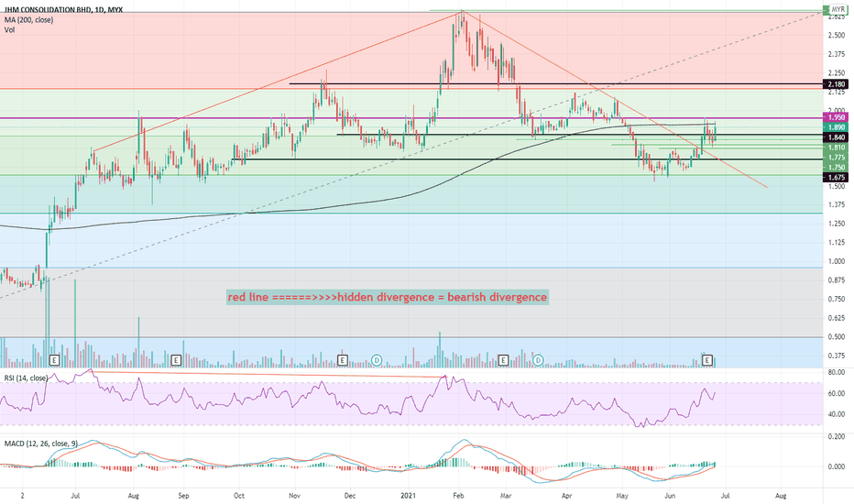The image size is (854, 504).
Task: Click the dividend D marker in December
Action: click(377, 360)
